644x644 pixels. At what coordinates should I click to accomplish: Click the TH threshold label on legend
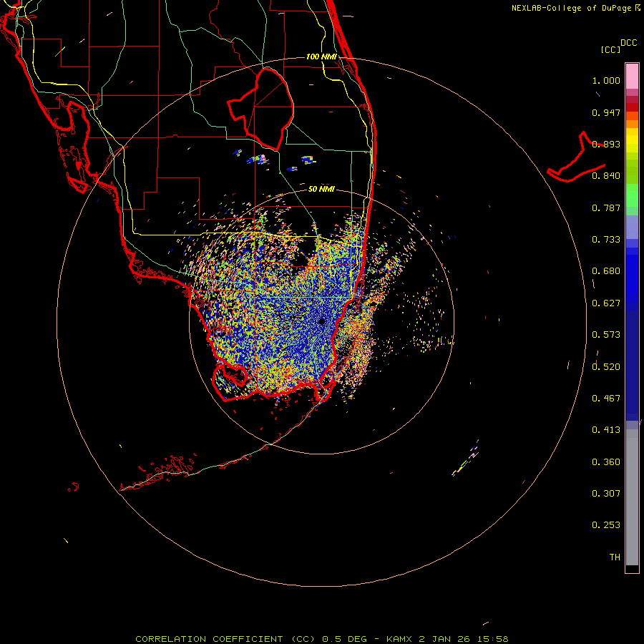tap(615, 557)
